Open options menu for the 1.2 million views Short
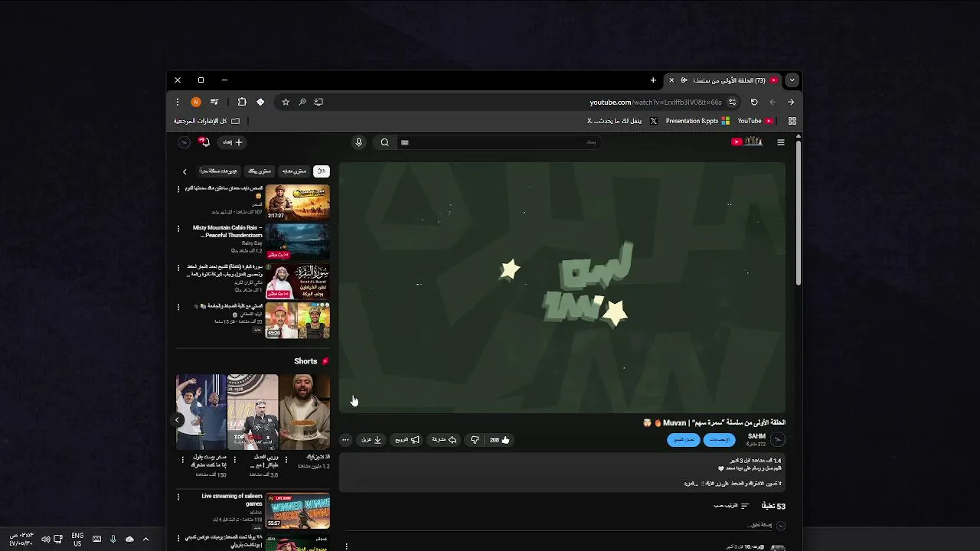This screenshot has height=551, width=980. tap(286, 459)
